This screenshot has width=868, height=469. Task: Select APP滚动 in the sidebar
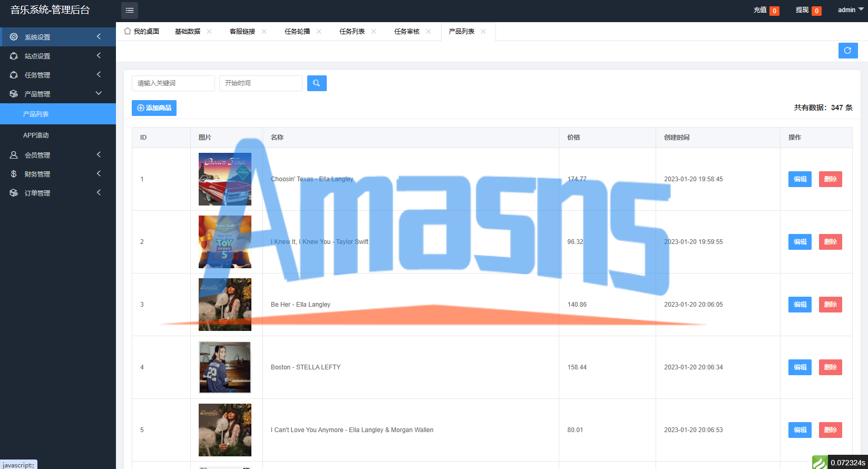pos(58,135)
